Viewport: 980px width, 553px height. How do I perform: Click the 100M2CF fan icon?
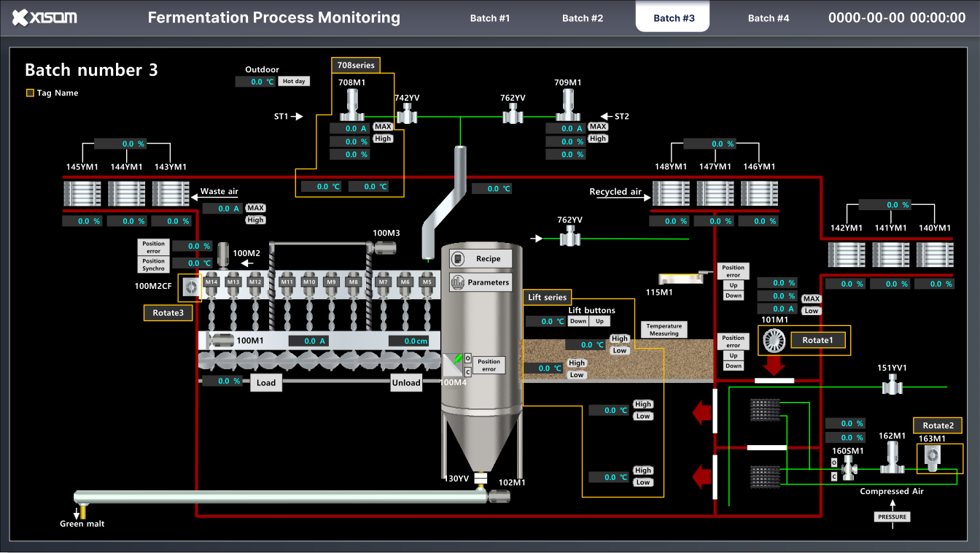click(x=190, y=287)
